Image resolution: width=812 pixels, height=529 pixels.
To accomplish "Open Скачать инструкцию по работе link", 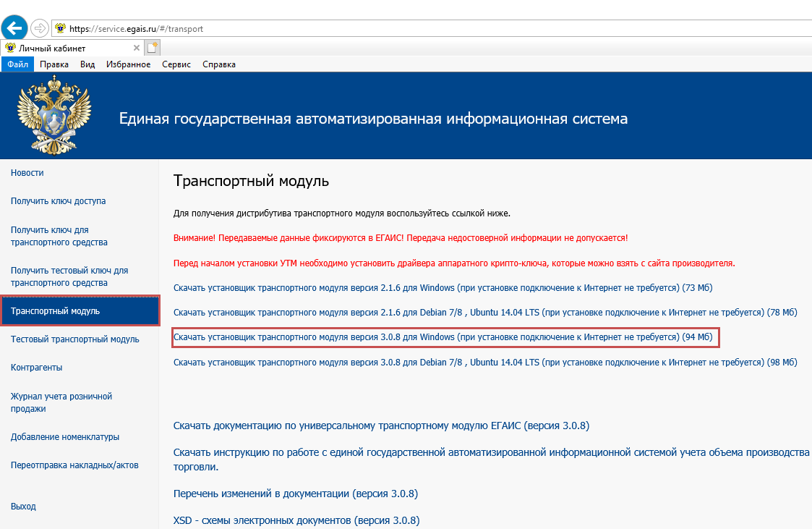I will point(492,459).
